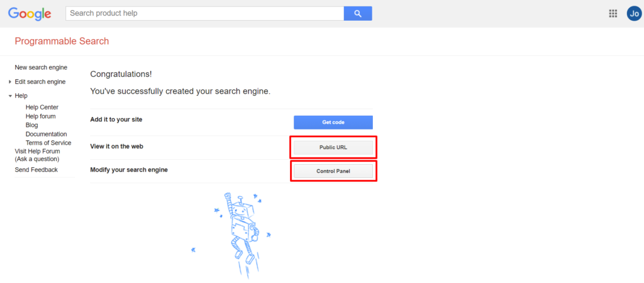Select New search engine in sidebar
Viewport: 644px width, 283px height.
coord(41,67)
